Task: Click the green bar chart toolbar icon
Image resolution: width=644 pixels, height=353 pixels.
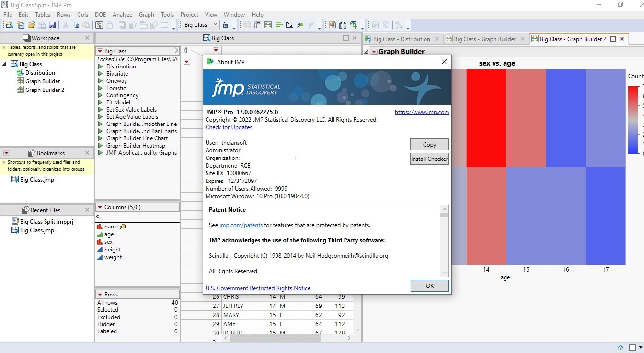Action: tap(279, 25)
